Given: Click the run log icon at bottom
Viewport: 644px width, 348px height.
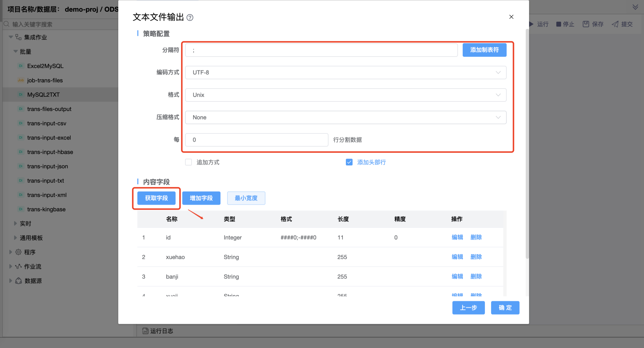Looking at the screenshot, I should 145,331.
